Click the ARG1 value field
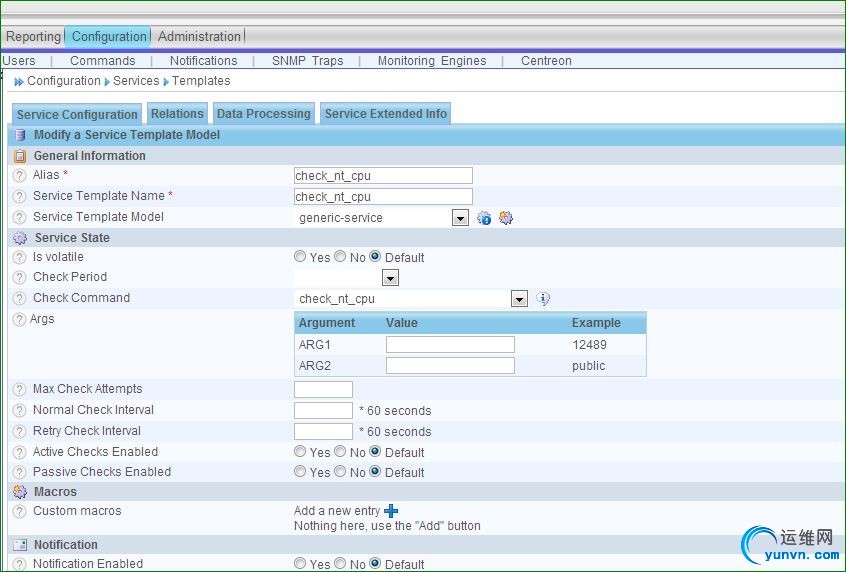The width and height of the screenshot is (846, 572). [450, 345]
